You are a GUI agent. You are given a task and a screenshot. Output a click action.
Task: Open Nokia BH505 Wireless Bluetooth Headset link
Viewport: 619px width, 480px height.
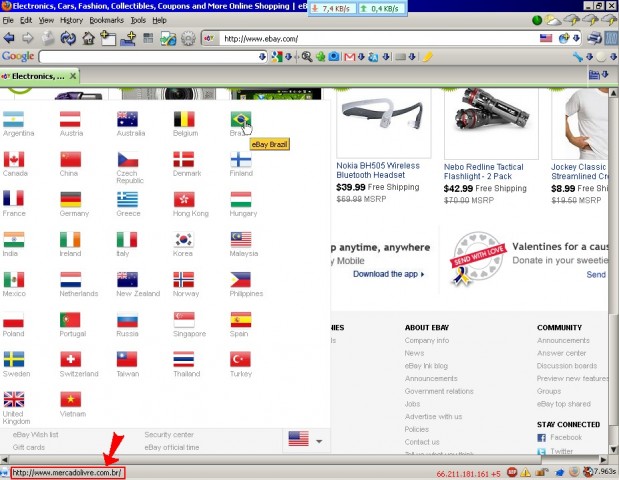378,171
